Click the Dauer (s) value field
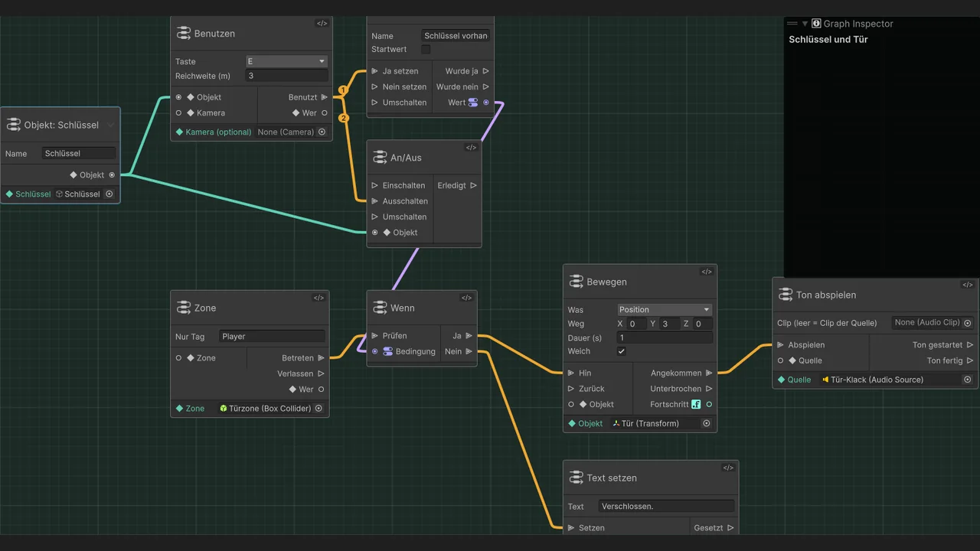This screenshot has width=980, height=551. (665, 337)
